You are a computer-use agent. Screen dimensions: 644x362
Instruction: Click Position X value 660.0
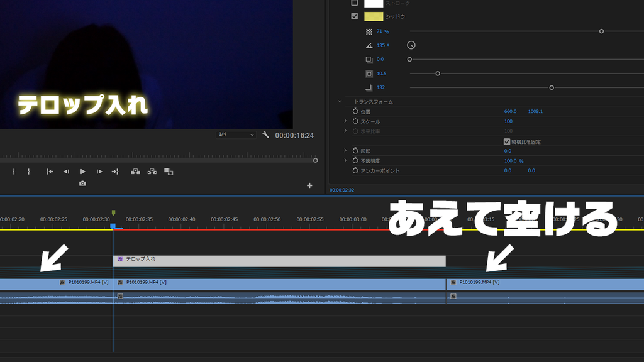[x=510, y=111]
